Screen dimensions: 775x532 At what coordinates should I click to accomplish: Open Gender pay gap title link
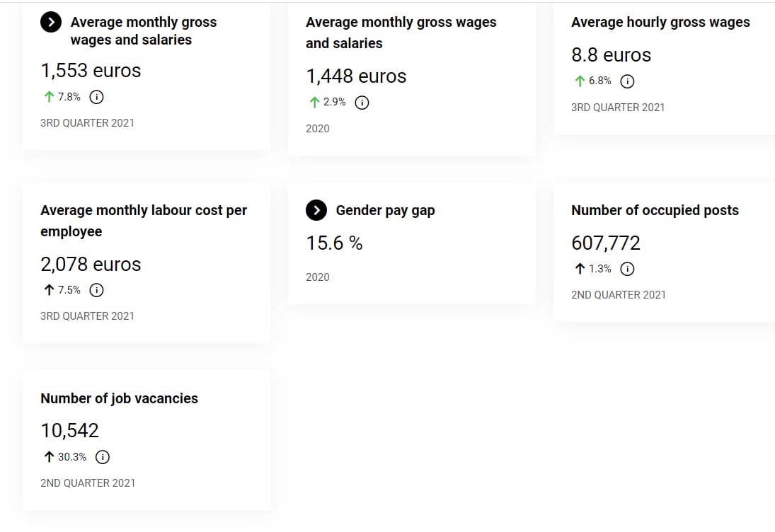click(x=385, y=210)
